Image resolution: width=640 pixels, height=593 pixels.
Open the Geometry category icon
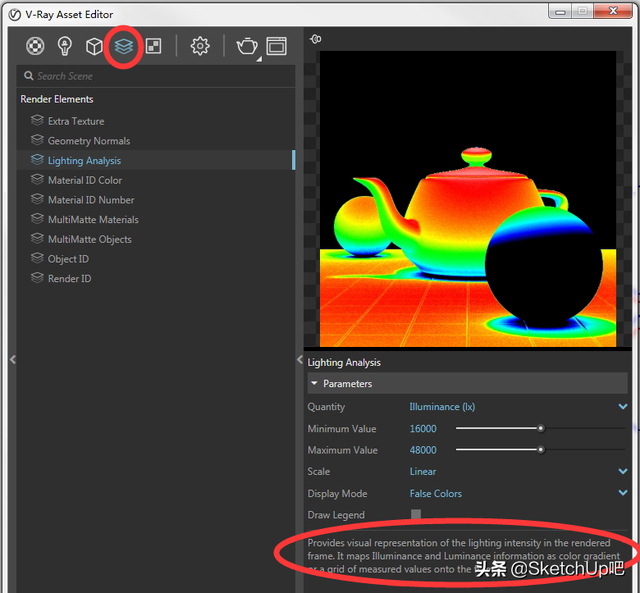click(x=94, y=46)
